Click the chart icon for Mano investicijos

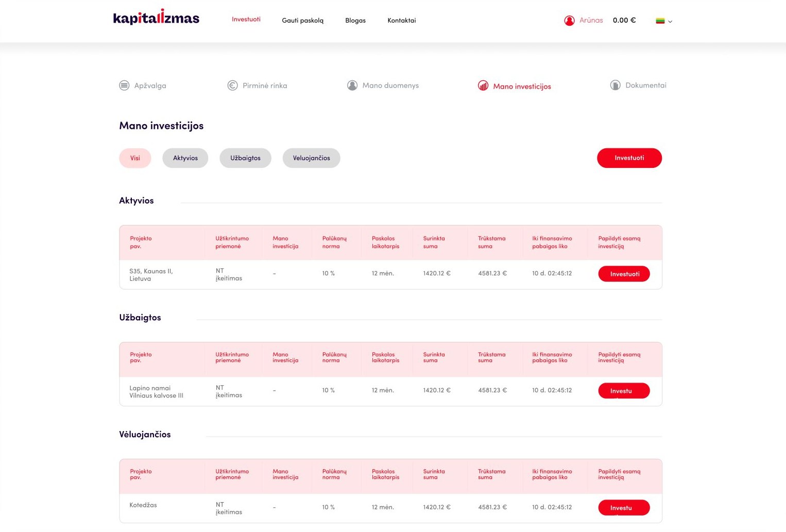click(483, 86)
